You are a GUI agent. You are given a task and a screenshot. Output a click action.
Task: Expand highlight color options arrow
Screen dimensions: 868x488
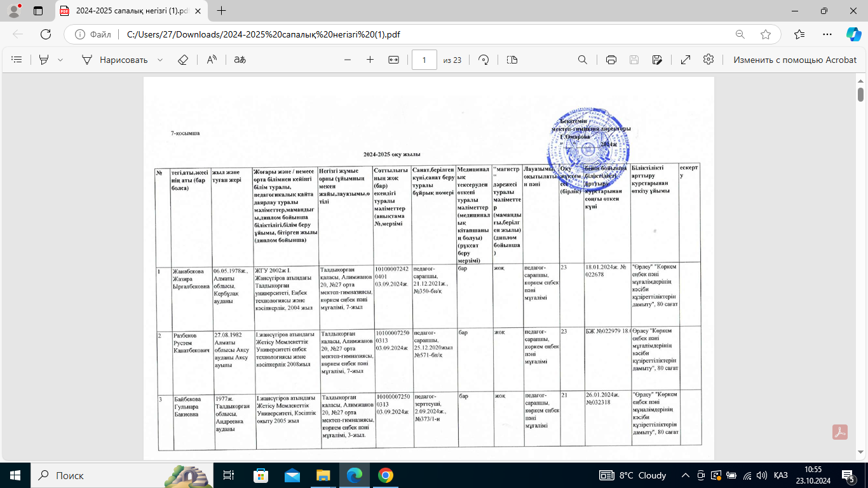point(60,60)
